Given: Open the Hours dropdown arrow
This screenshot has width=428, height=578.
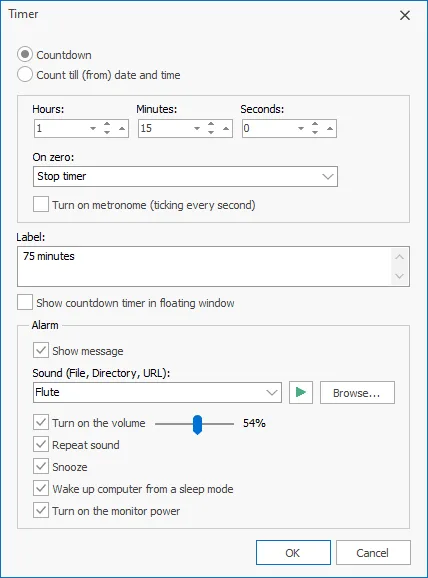Looking at the screenshot, I should 93,129.
